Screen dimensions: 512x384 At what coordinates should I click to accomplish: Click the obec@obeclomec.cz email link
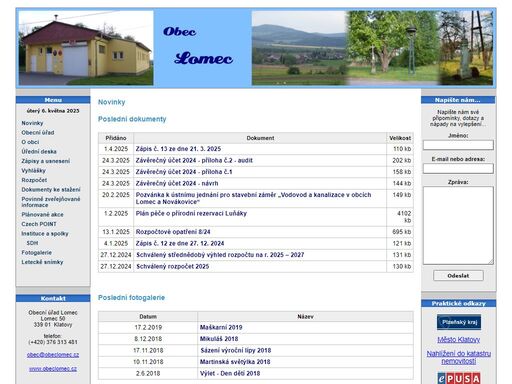(53, 355)
